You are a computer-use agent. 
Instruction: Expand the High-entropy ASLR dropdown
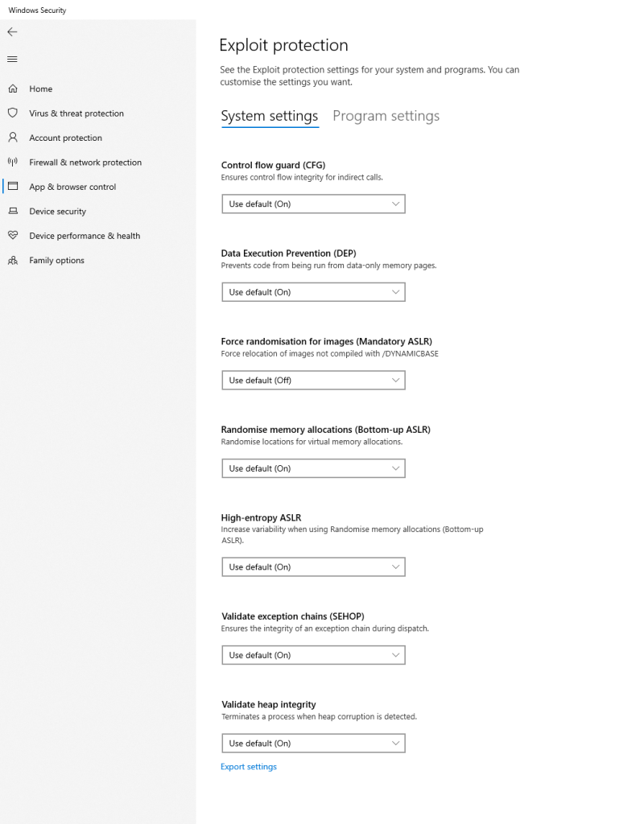click(x=313, y=567)
